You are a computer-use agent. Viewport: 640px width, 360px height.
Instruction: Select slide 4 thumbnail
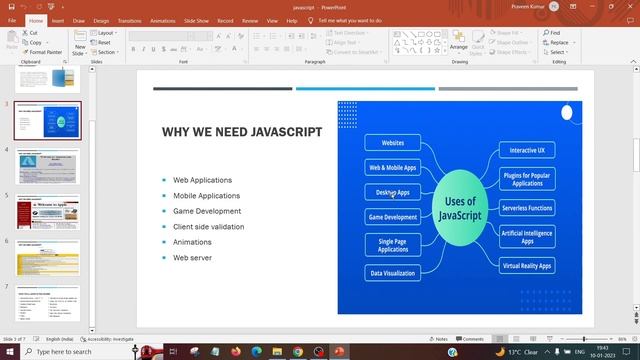pos(47,166)
